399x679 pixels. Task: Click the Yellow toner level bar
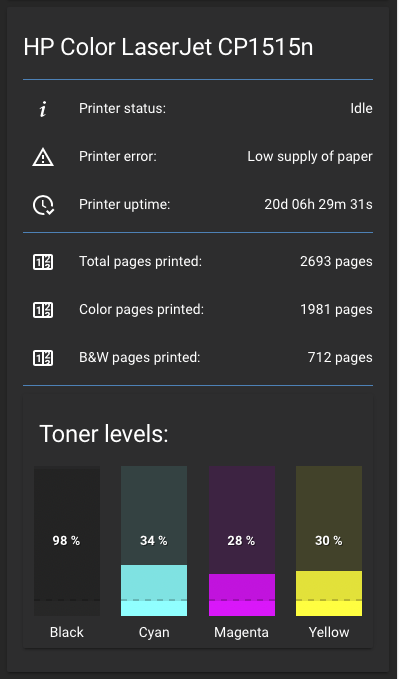329,541
